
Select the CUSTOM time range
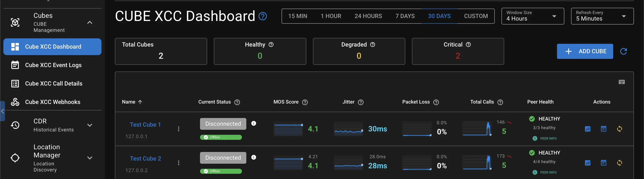(x=476, y=16)
